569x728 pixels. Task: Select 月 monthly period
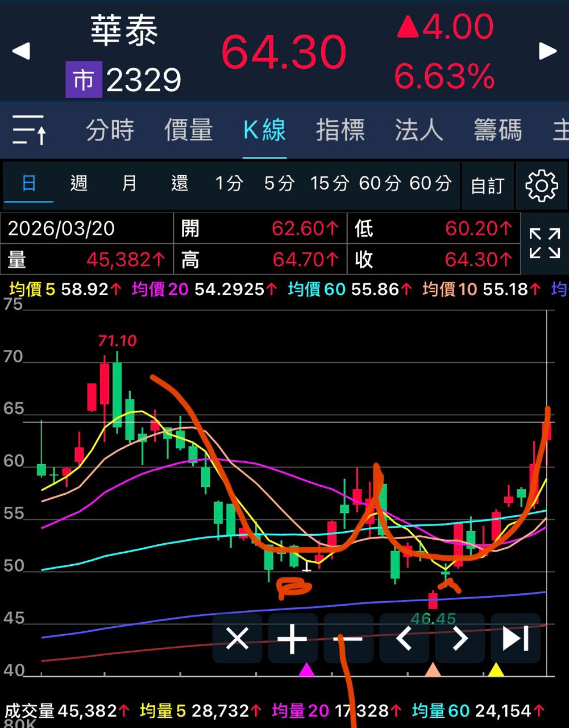(129, 184)
